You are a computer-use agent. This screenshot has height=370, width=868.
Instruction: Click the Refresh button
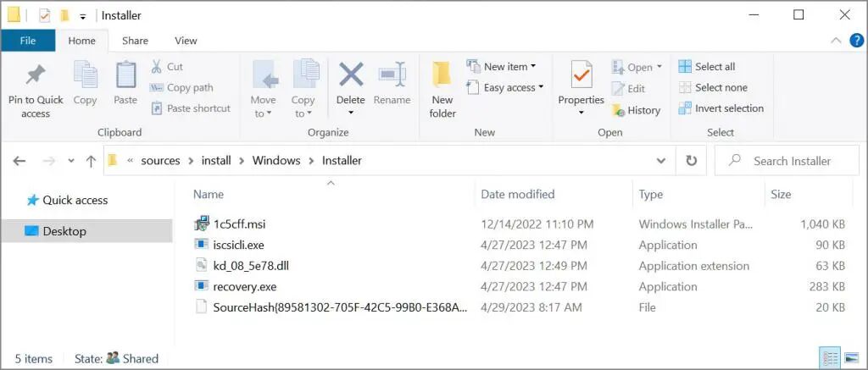692,161
